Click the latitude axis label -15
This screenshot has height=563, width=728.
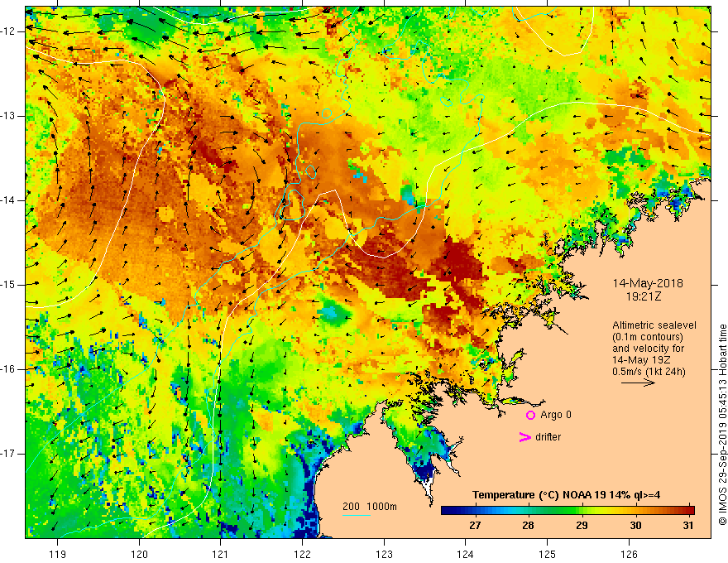pyautogui.click(x=8, y=285)
